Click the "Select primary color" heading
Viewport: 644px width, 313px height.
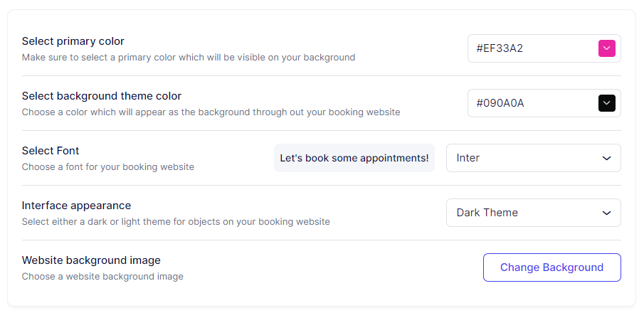pos(73,41)
